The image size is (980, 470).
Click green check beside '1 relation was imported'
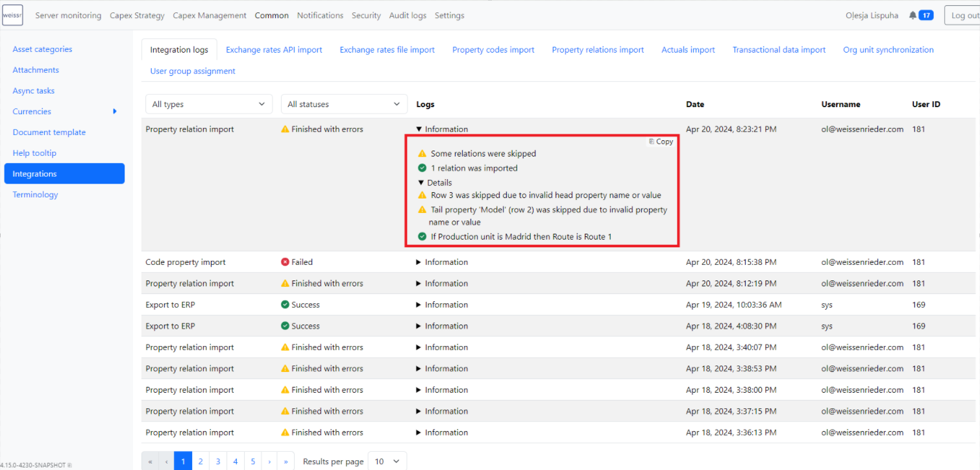point(423,168)
